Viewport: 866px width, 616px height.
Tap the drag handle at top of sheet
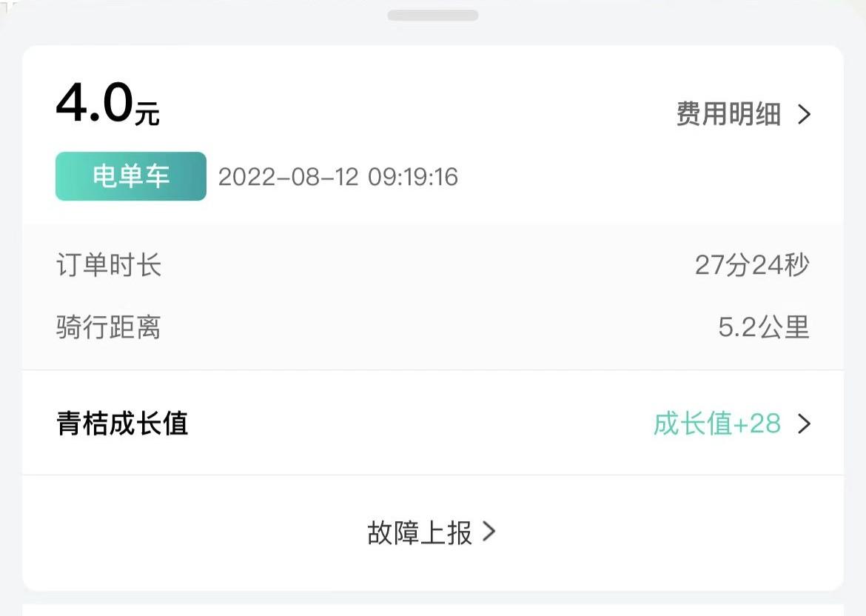[433, 13]
